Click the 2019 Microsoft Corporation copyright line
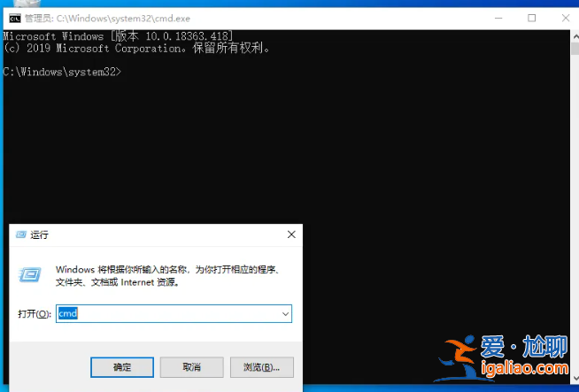 point(136,48)
